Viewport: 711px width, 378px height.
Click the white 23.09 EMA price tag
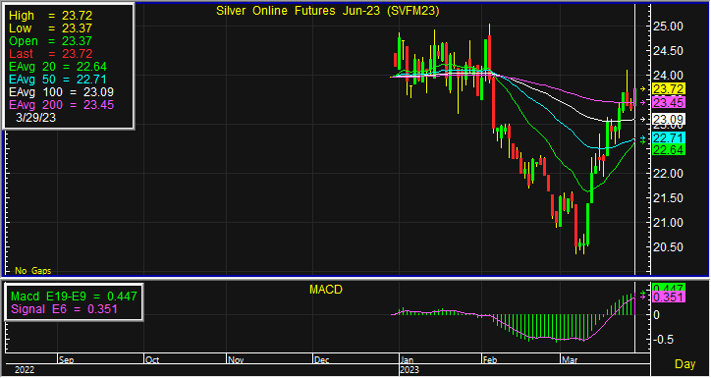click(668, 120)
